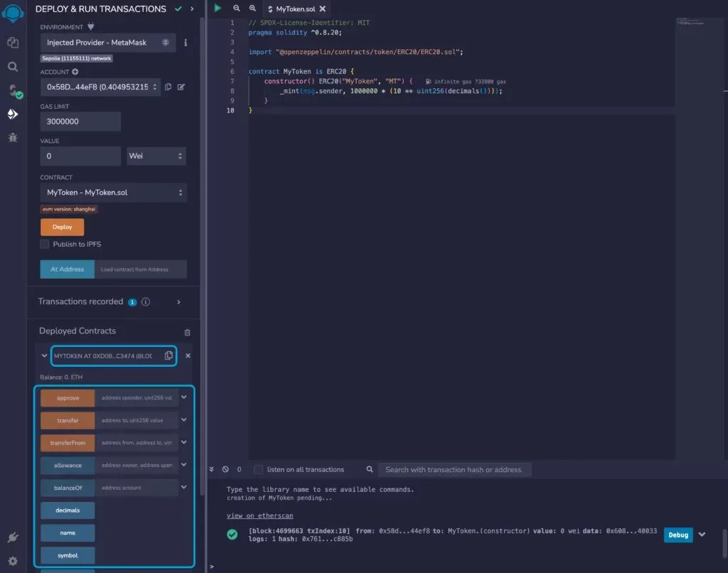The height and width of the screenshot is (573, 728).
Task: Open the view on etherscan link
Action: pyautogui.click(x=259, y=515)
